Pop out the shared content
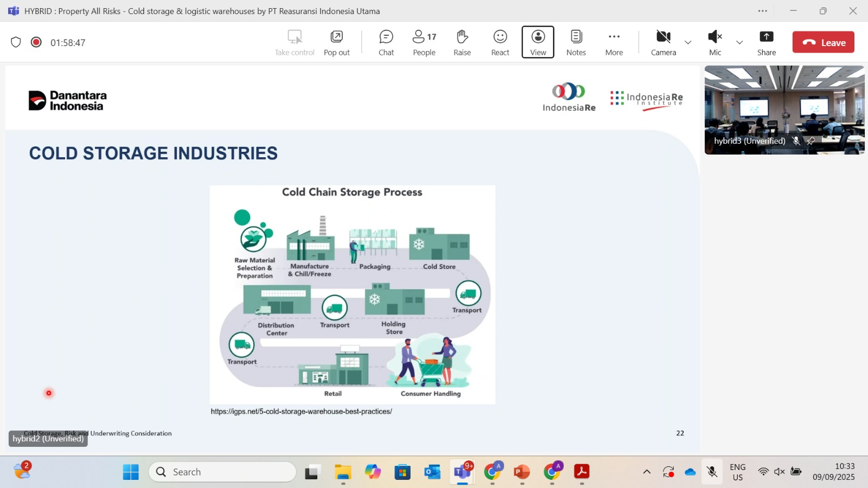Image resolution: width=868 pixels, height=488 pixels. (x=336, y=42)
